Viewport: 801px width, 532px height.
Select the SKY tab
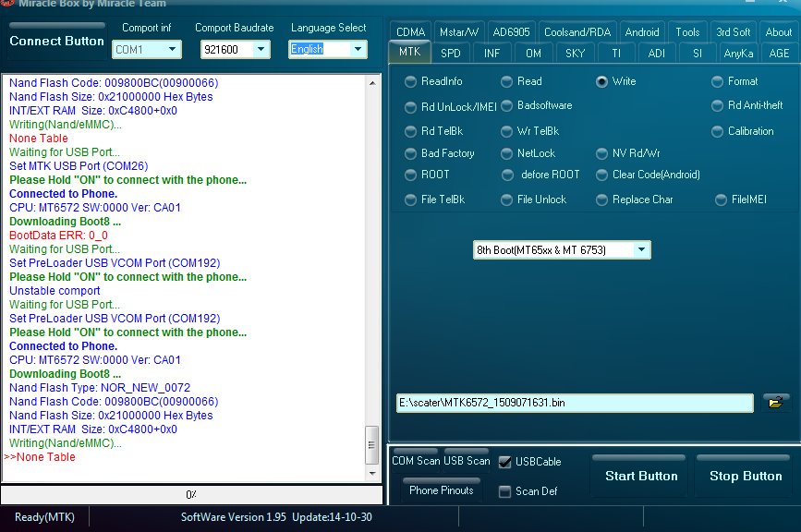[x=576, y=53]
